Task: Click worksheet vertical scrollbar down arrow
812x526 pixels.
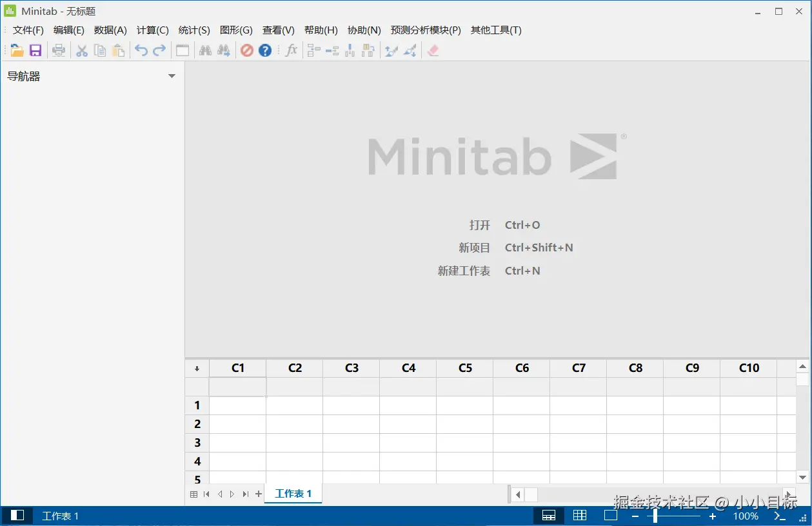Action: 802,477
